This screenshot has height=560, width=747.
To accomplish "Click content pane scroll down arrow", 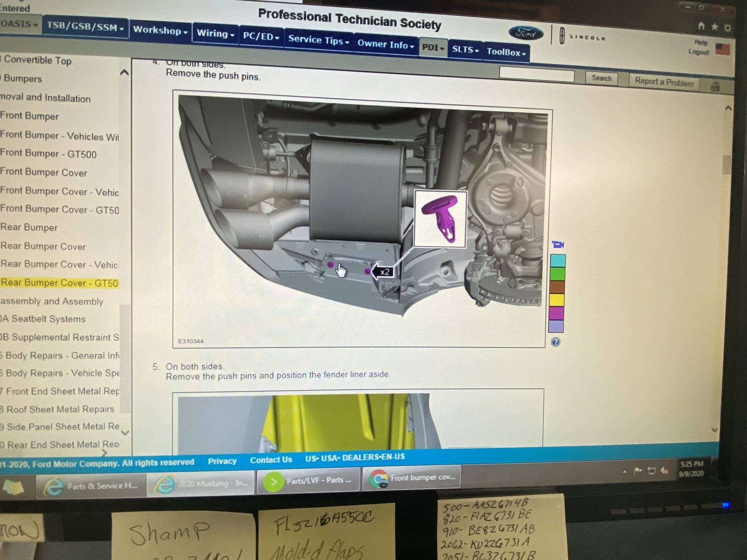I will click(714, 430).
